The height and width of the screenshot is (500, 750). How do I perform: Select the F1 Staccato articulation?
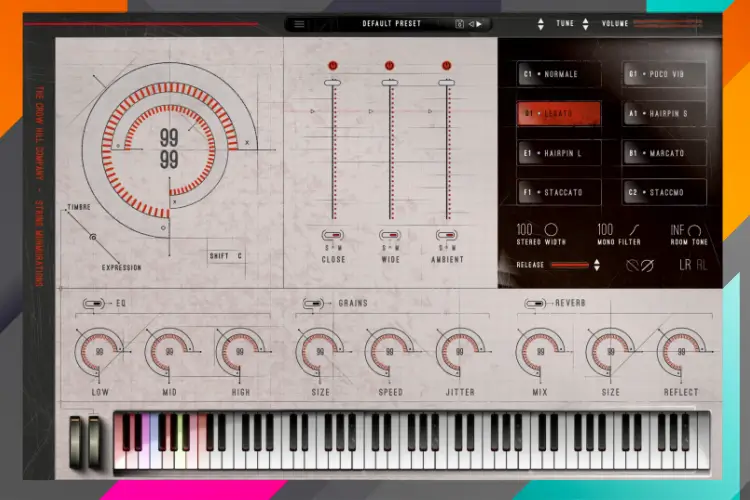click(559, 192)
